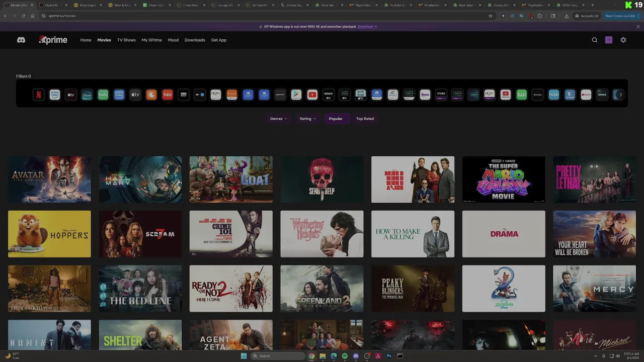Image resolution: width=644 pixels, height=362 pixels.
Task: Open The Drama movie poster
Action: 504,234
